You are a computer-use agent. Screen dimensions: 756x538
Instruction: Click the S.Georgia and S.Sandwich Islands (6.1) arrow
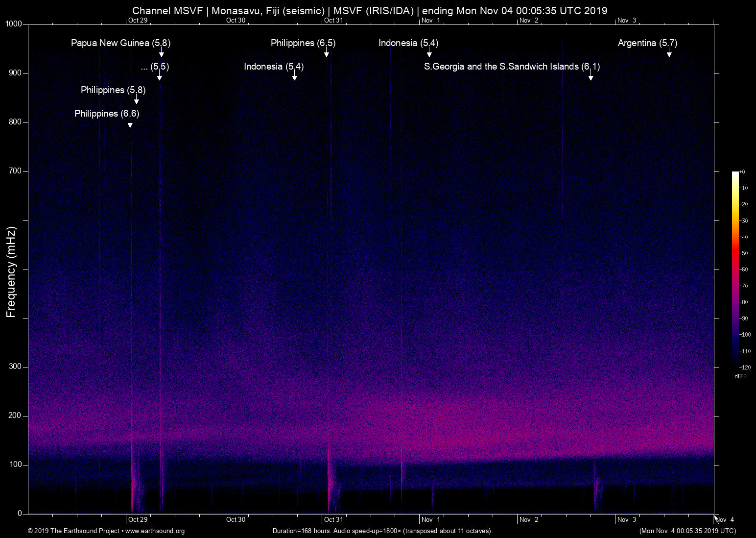click(591, 78)
